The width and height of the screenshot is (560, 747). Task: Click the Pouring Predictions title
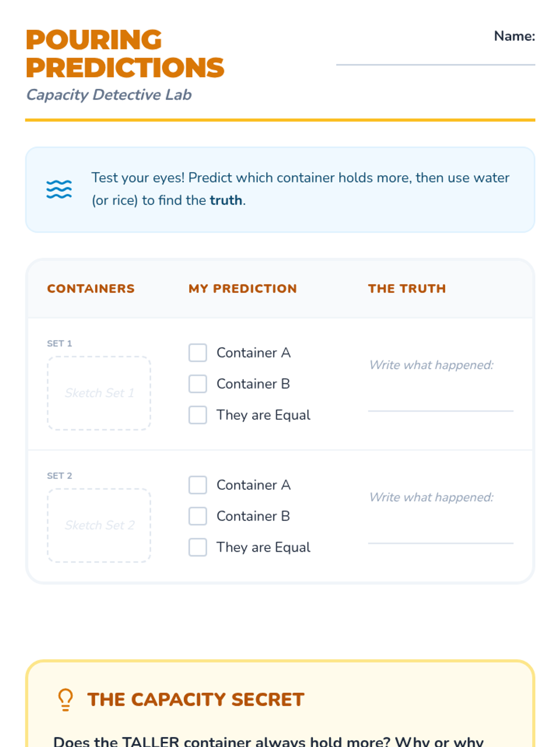[125, 54]
